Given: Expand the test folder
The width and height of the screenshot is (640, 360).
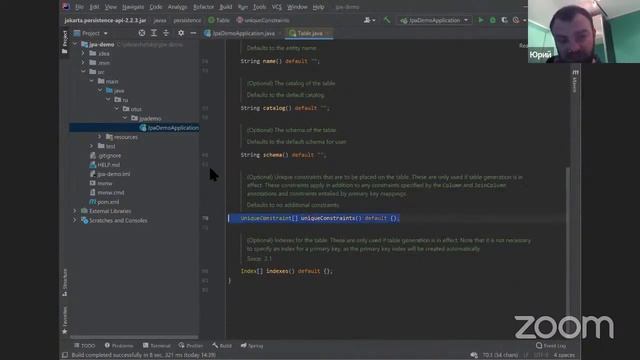Looking at the screenshot, I should point(91,146).
